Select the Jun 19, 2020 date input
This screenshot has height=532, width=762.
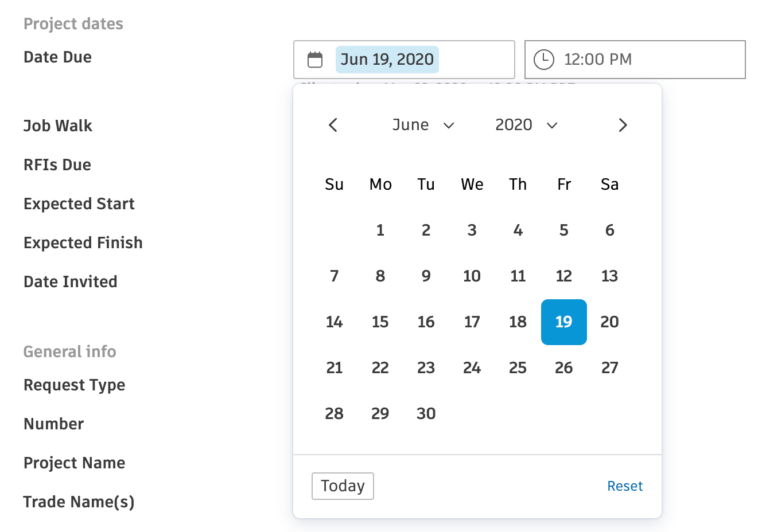click(x=404, y=60)
